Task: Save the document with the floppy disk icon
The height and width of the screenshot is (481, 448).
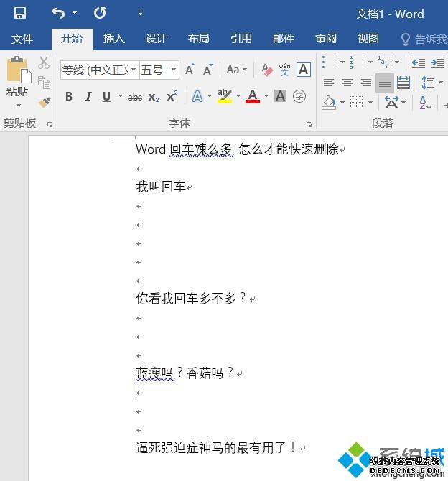Action: pos(20,13)
